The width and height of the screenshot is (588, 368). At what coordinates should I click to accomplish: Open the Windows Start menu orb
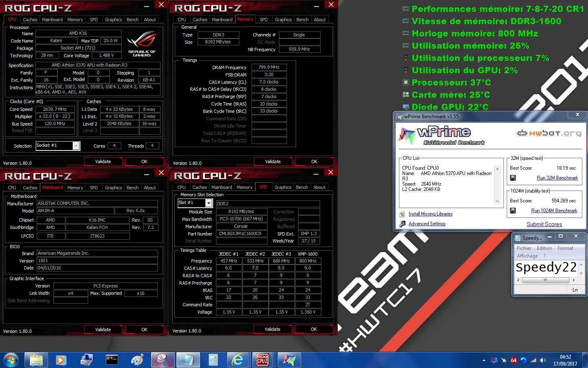point(11,360)
